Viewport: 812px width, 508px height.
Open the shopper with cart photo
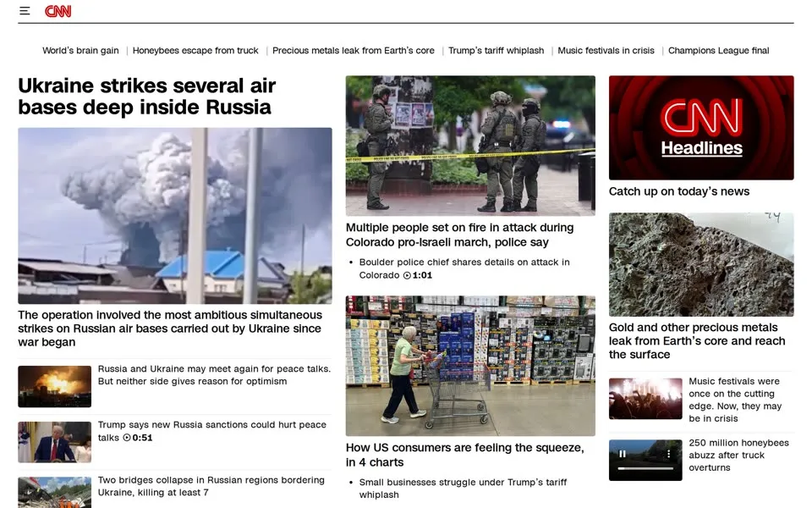click(x=470, y=366)
